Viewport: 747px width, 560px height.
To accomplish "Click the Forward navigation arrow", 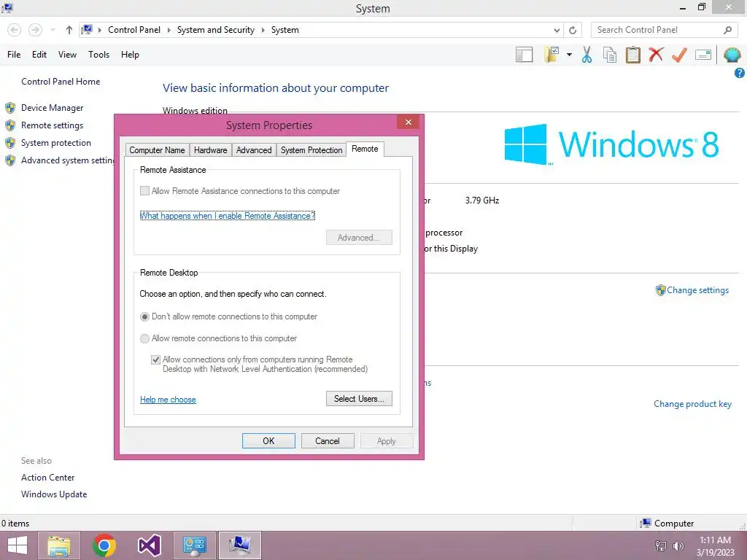I will (35, 30).
